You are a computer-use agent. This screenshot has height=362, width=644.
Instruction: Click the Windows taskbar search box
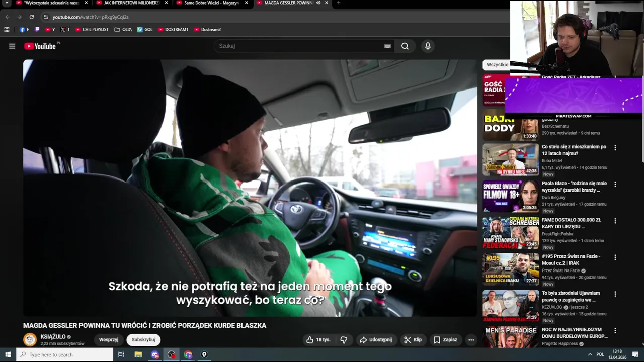click(65, 354)
